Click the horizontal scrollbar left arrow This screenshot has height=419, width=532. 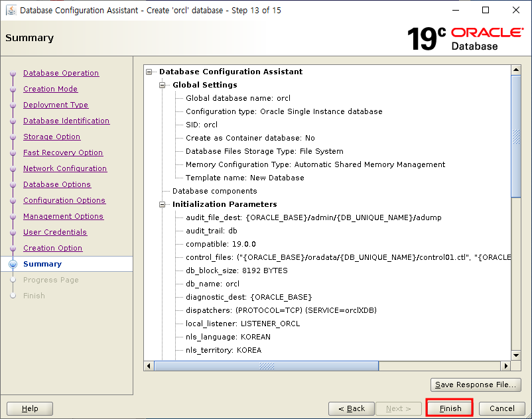pyautogui.click(x=149, y=366)
